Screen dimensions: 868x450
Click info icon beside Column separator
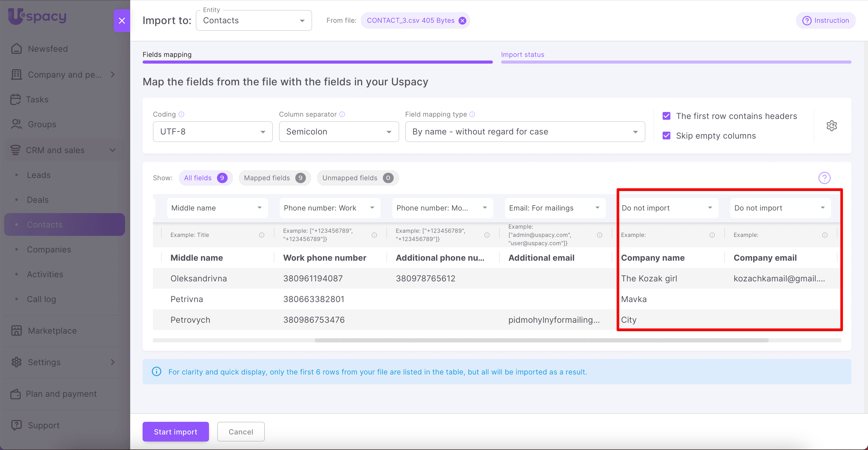(342, 114)
